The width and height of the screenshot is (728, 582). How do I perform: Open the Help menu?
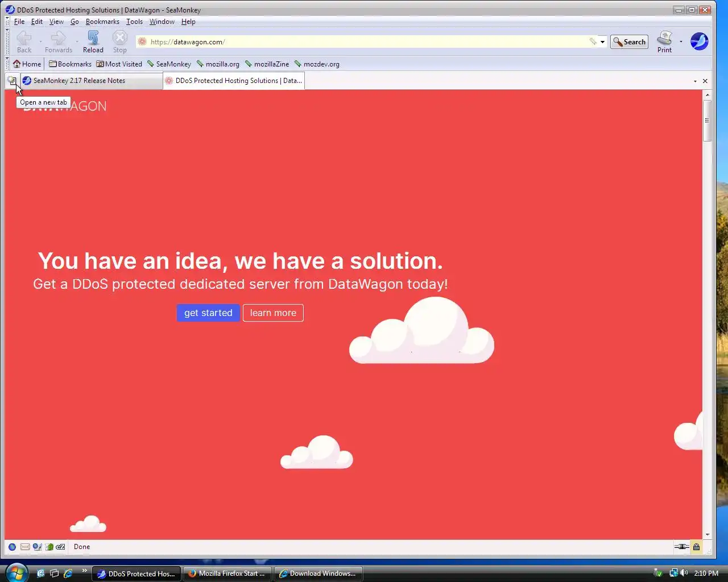[188, 22]
